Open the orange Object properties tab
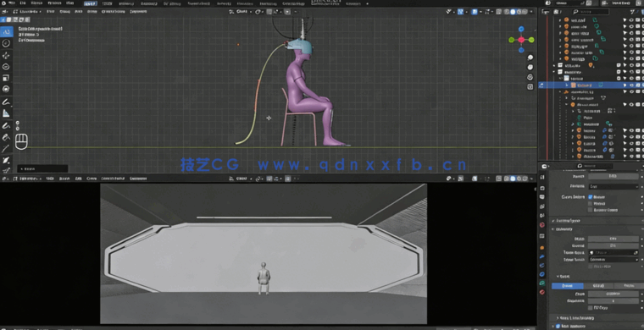Screen dimensions: 644x330 [542, 248]
